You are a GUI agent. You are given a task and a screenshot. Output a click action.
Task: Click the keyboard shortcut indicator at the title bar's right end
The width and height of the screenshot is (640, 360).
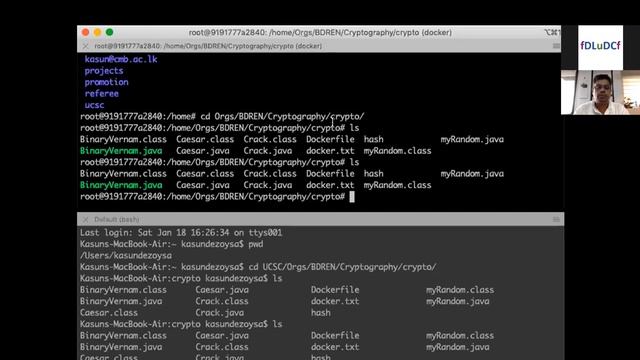552,32
